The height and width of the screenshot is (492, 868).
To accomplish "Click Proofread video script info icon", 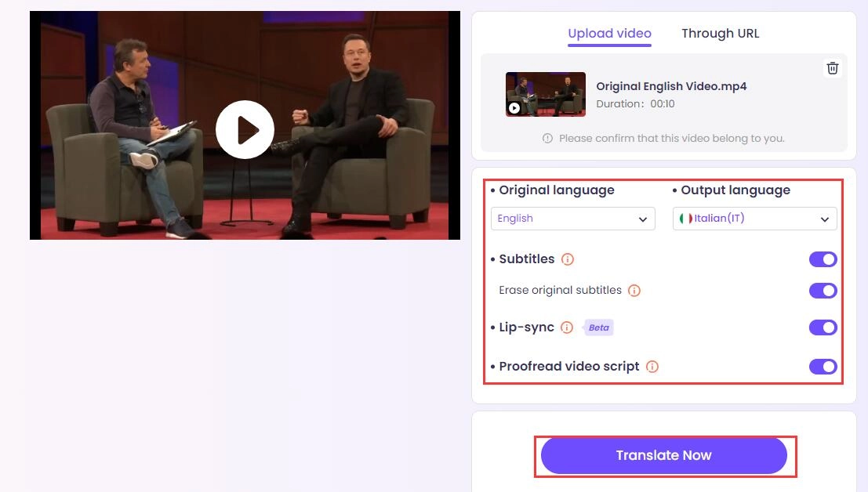I will 652,367.
